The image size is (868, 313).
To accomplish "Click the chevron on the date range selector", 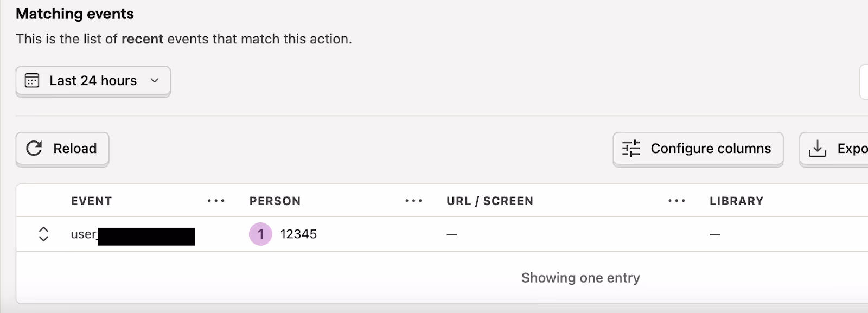I will tap(155, 81).
